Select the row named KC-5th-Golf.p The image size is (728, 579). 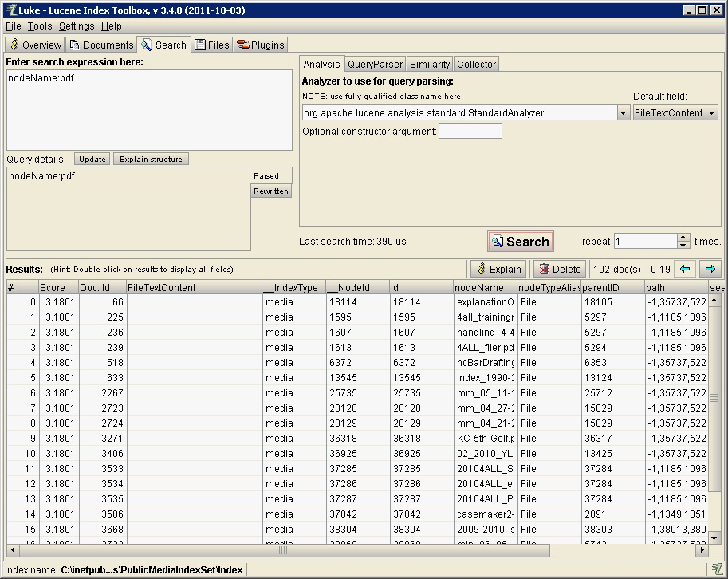[x=357, y=439]
